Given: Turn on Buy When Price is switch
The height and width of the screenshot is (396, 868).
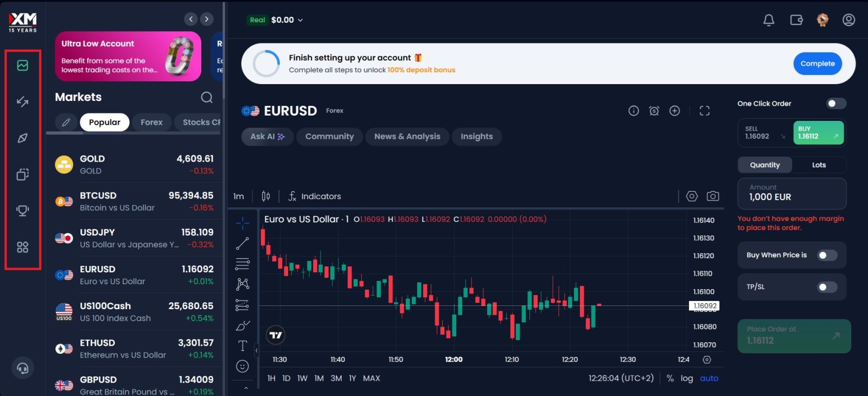Looking at the screenshot, I should tap(827, 256).
